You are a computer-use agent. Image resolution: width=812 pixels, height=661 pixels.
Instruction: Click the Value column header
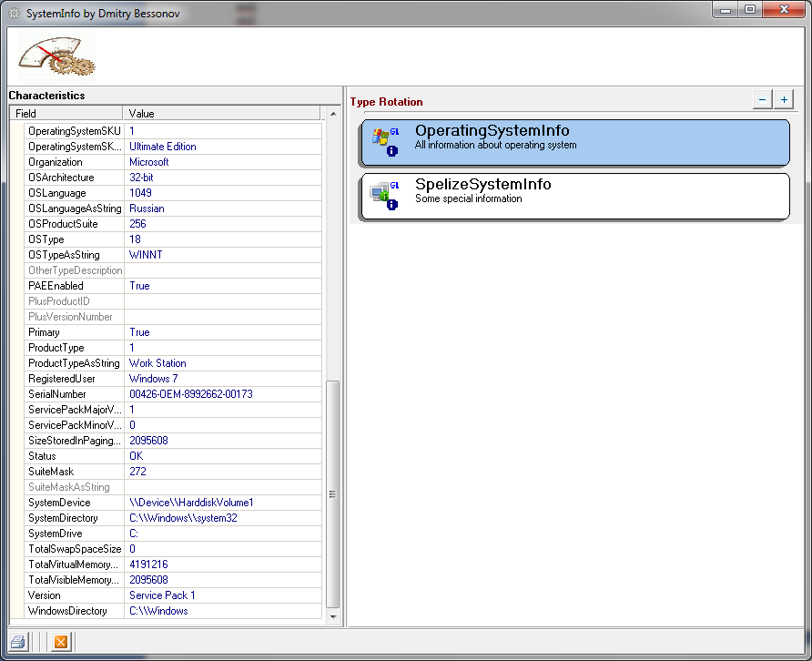[221, 114]
